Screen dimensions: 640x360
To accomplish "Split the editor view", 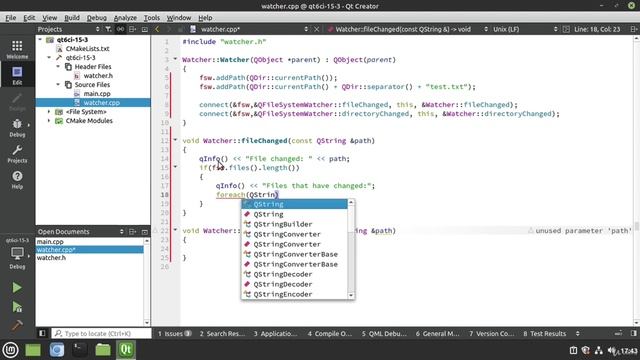I will pyautogui.click(x=633, y=29).
